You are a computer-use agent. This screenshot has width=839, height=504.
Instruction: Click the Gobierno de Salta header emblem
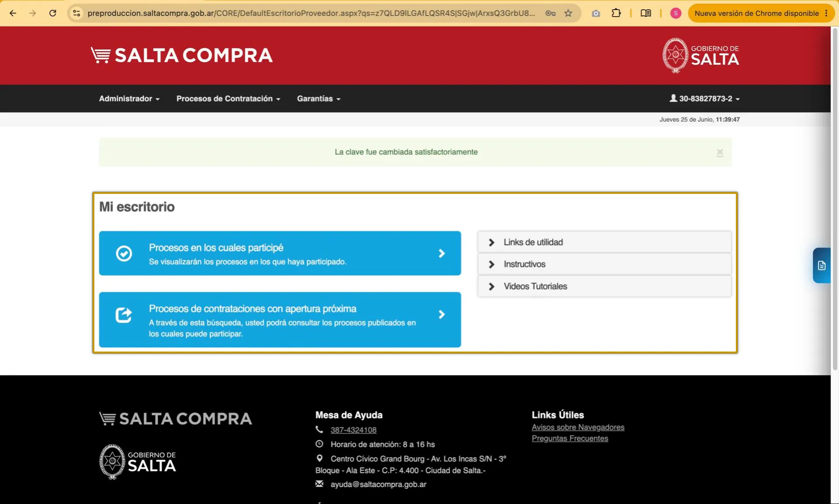tap(700, 55)
